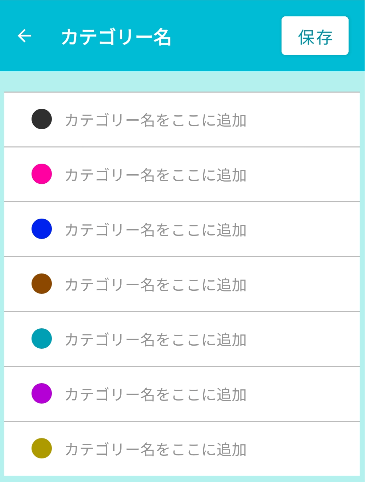Click the empty teal header area between title and 保存

point(227,36)
